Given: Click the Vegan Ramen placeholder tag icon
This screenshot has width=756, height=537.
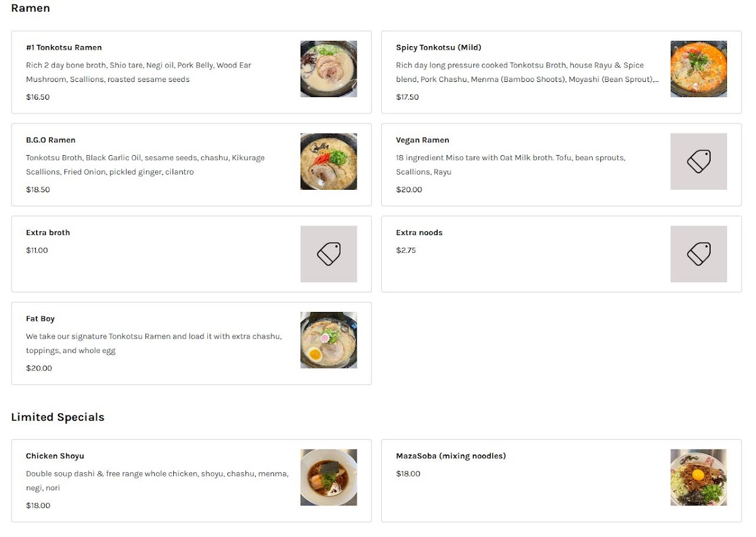Looking at the screenshot, I should 698,161.
